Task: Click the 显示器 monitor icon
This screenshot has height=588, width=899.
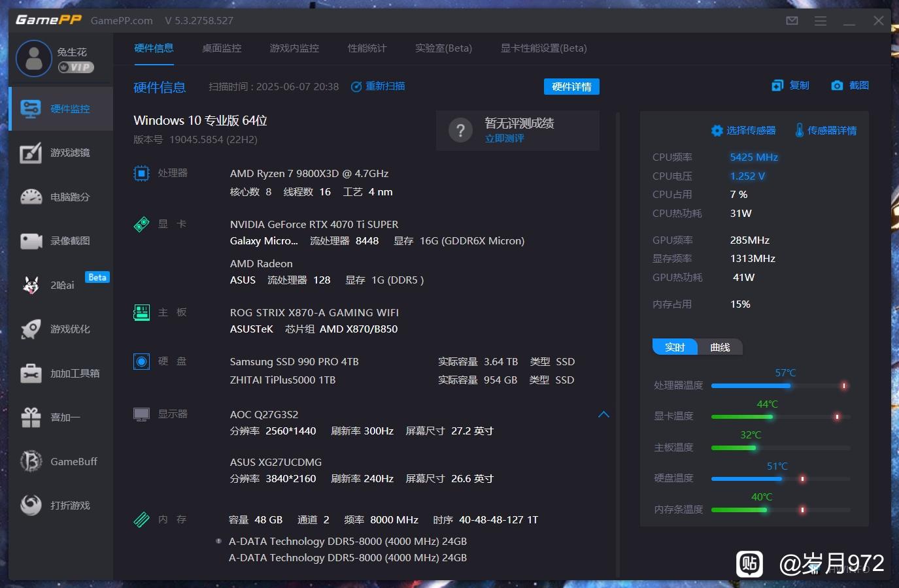Action: coord(141,414)
